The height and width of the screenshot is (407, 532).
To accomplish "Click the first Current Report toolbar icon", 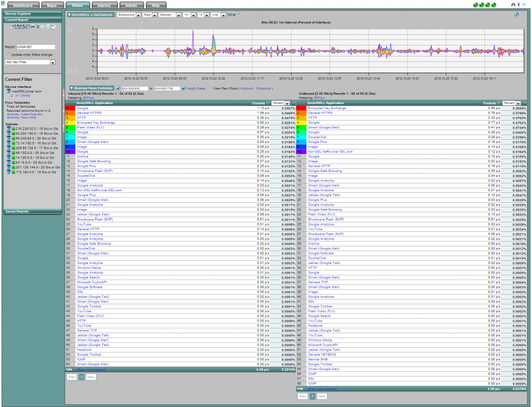I will click(x=11, y=27).
